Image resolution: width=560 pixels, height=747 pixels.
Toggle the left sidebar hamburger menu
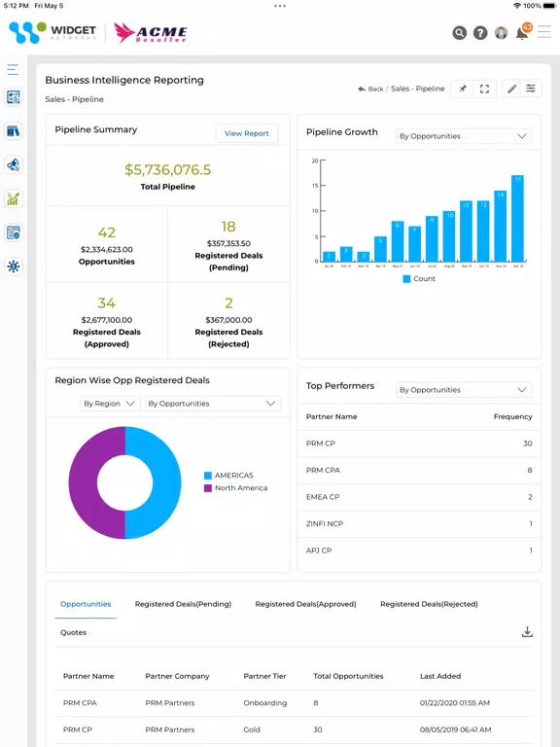13,70
